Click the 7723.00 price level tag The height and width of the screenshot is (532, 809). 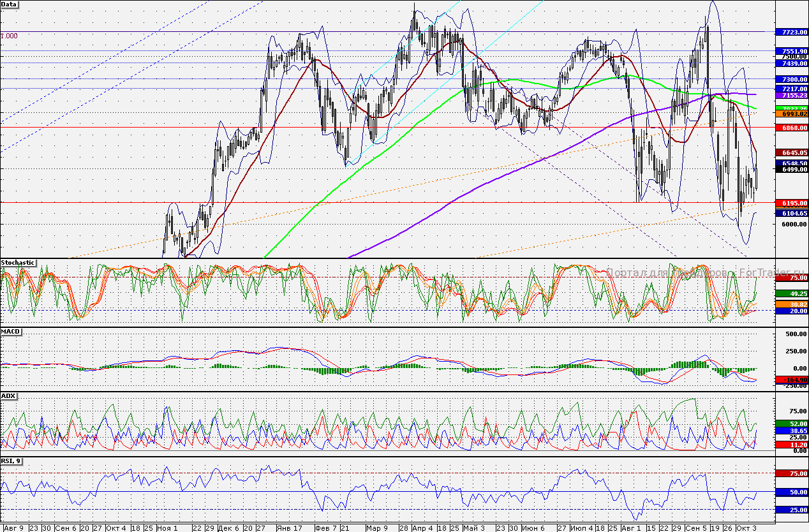click(790, 32)
